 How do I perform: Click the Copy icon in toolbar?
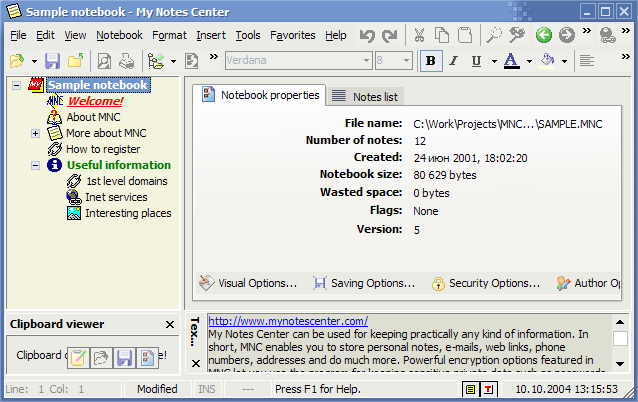(x=442, y=35)
